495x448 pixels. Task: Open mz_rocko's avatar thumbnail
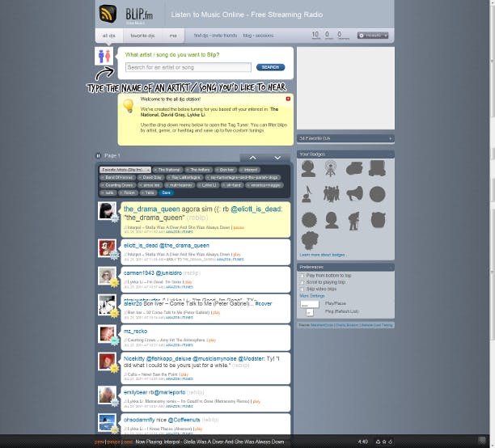tap(107, 334)
